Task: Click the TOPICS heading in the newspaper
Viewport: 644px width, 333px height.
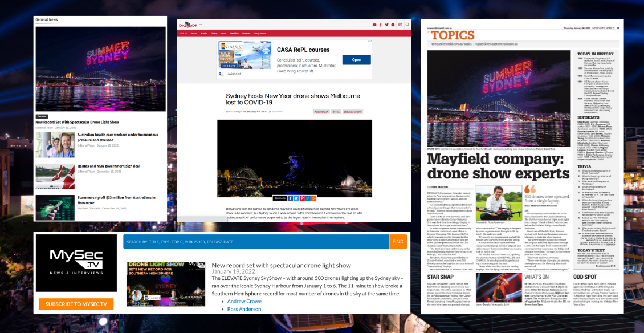Action: pos(453,35)
